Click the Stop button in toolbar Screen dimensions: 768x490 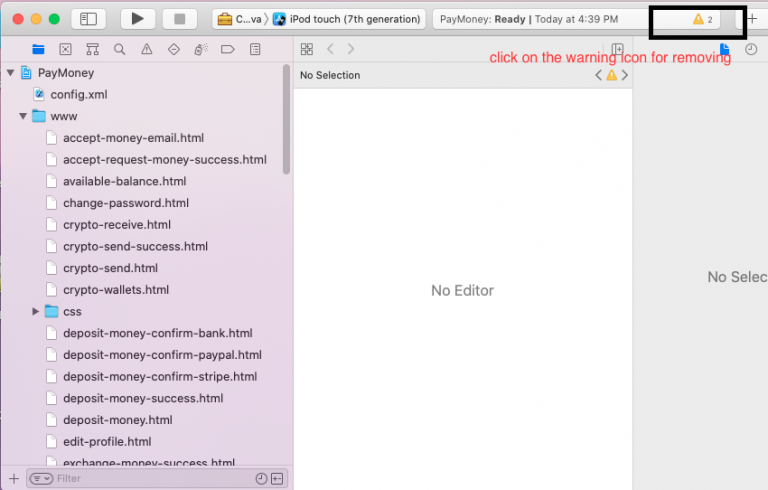(x=179, y=19)
